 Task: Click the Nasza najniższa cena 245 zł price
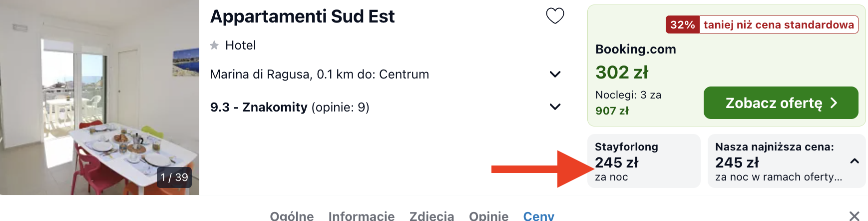pyautogui.click(x=737, y=162)
